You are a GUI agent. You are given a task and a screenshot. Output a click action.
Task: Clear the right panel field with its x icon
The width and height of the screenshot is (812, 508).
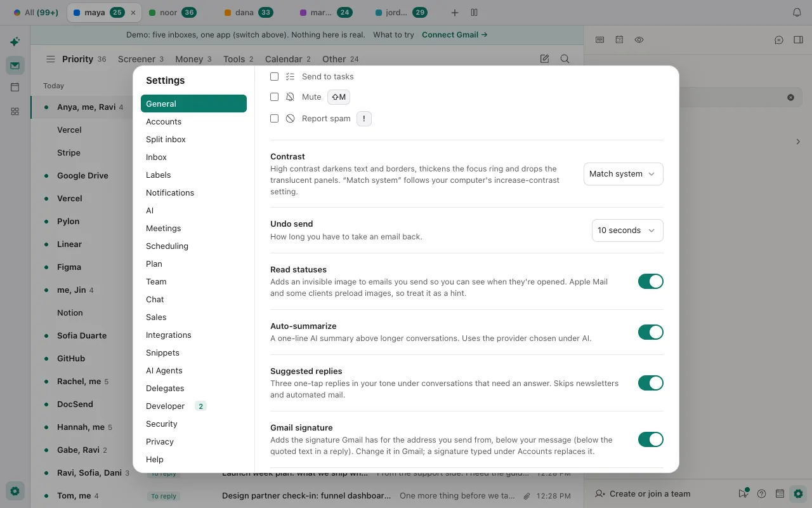(x=790, y=97)
